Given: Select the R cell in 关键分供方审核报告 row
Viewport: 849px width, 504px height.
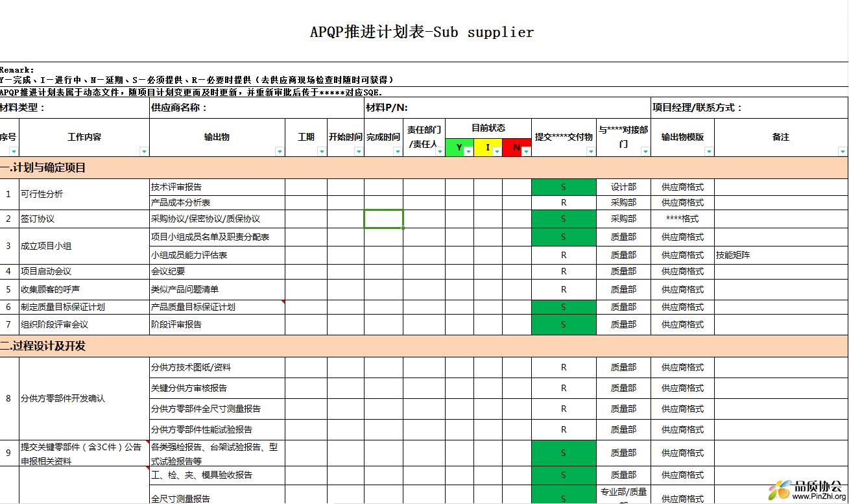Looking at the screenshot, I should click(x=564, y=388).
